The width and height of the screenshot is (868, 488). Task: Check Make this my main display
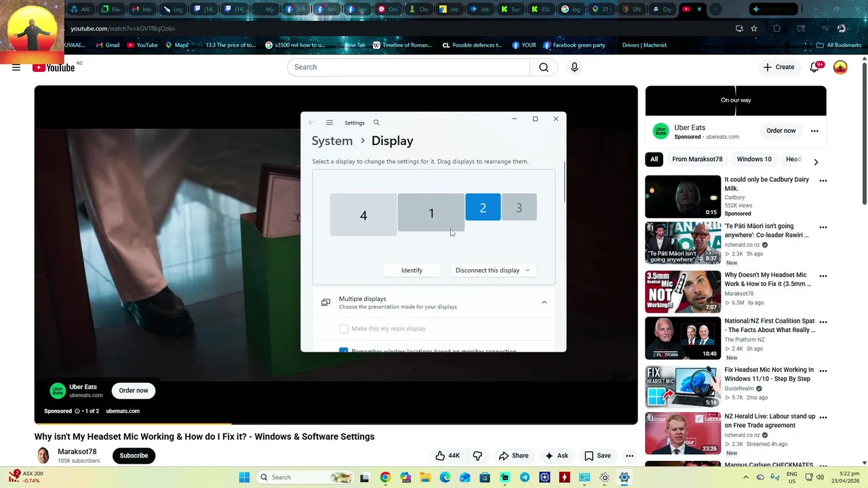tap(344, 329)
